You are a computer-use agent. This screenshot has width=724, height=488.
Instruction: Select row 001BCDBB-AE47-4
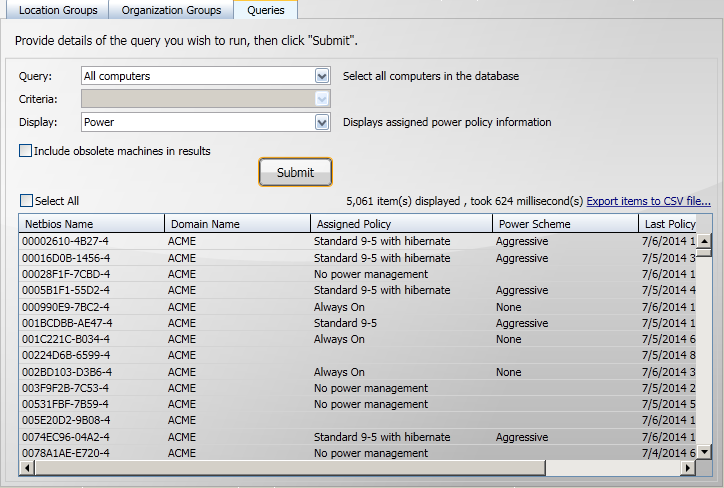(66, 323)
